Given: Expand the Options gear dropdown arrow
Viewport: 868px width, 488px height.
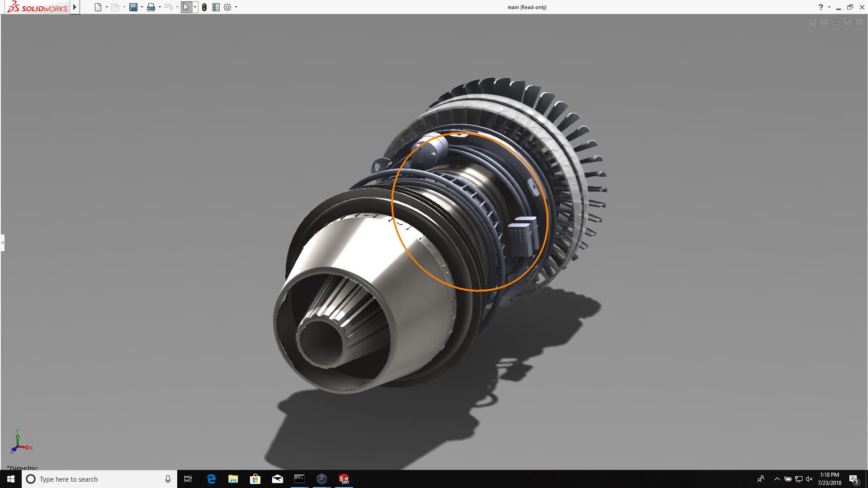Looking at the screenshot, I should pos(236,7).
